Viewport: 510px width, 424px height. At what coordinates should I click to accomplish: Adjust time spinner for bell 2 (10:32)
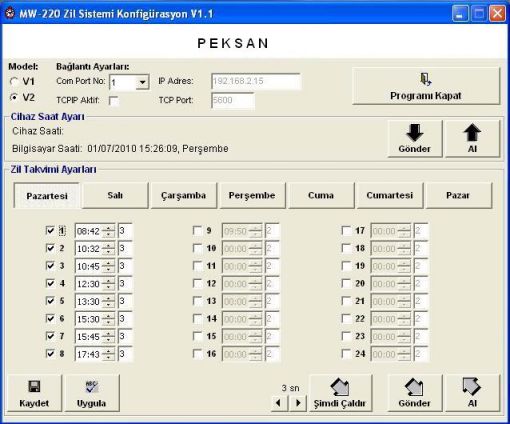point(109,248)
